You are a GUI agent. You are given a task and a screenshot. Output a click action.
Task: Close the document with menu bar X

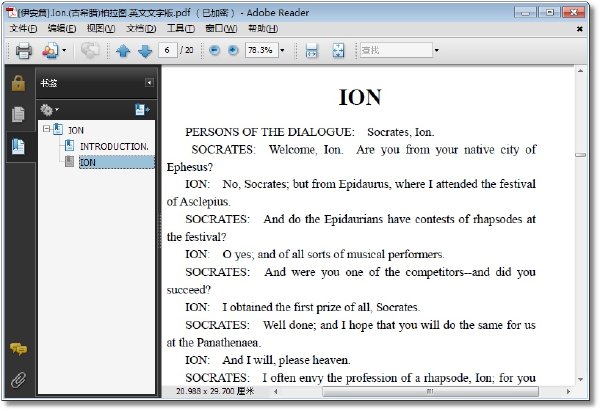pyautogui.click(x=580, y=29)
